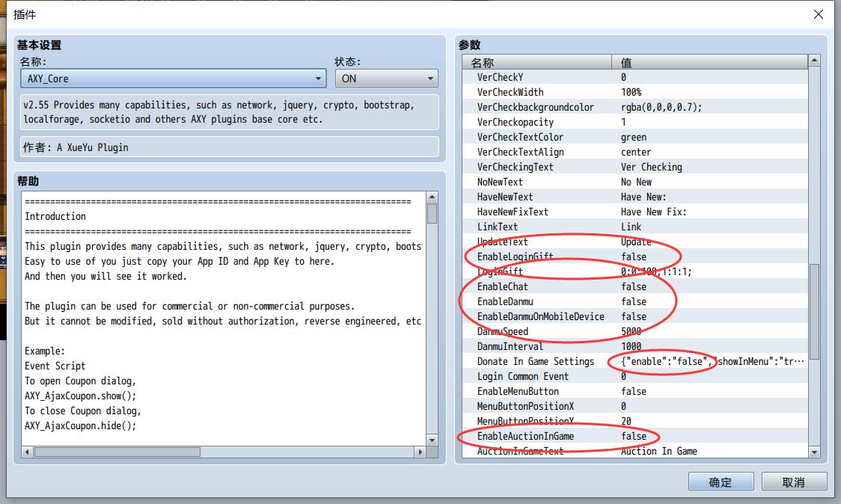Click the help text scroll-right arrow
Screen dimensions: 841x504
click(420, 452)
